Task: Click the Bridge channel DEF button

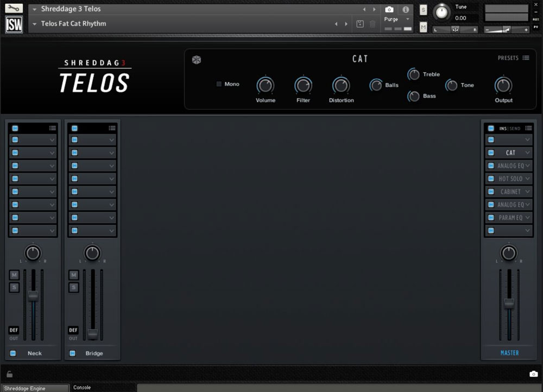Action: tap(73, 330)
